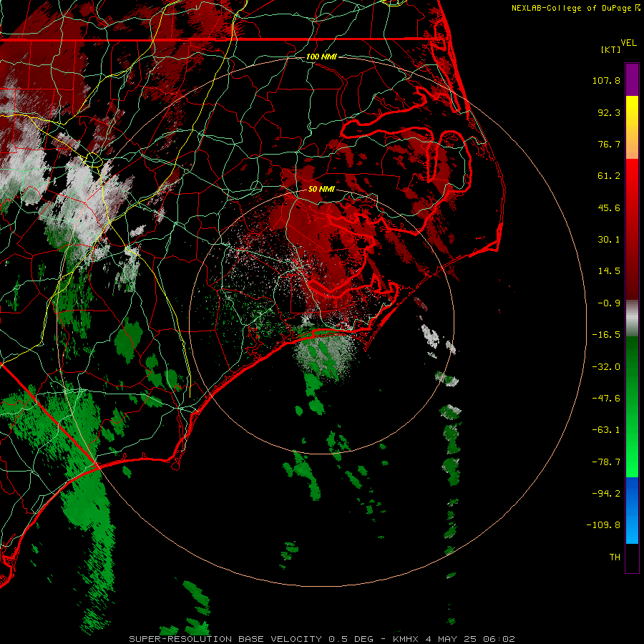Click the 50 NMI range ring label
The width and height of the screenshot is (644, 644).
pos(321,190)
